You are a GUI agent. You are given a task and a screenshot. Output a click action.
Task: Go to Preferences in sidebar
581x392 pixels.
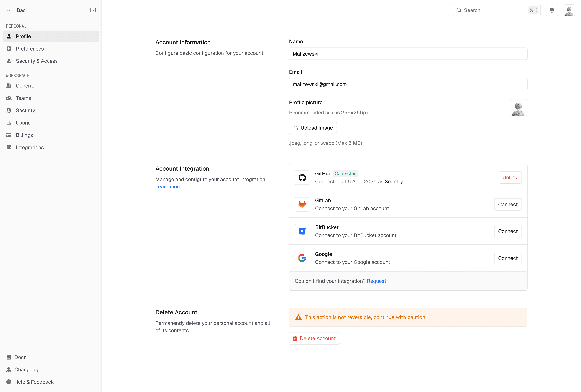(x=51, y=49)
